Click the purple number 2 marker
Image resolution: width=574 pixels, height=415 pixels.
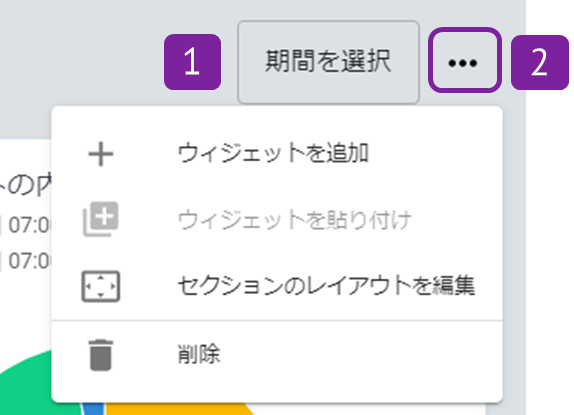540,62
